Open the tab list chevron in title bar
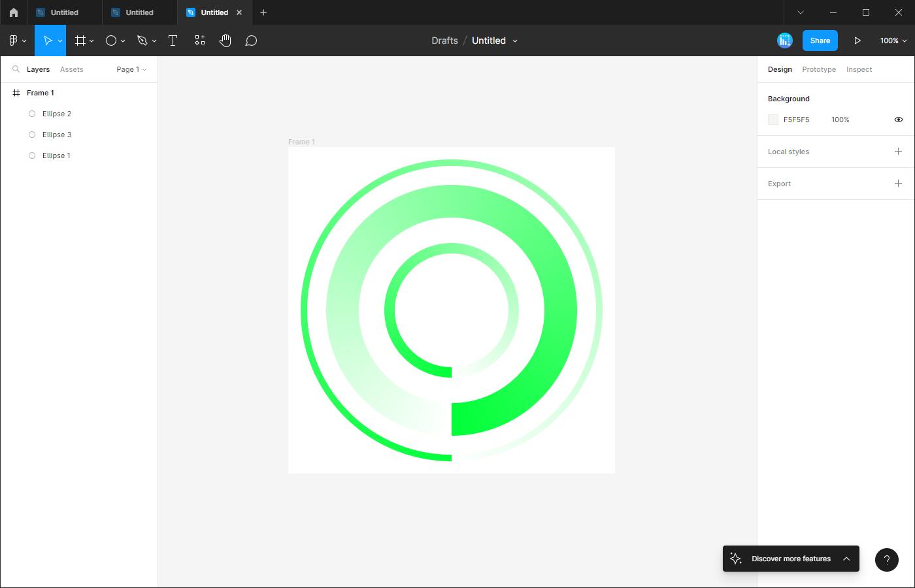This screenshot has width=915, height=588. point(801,12)
